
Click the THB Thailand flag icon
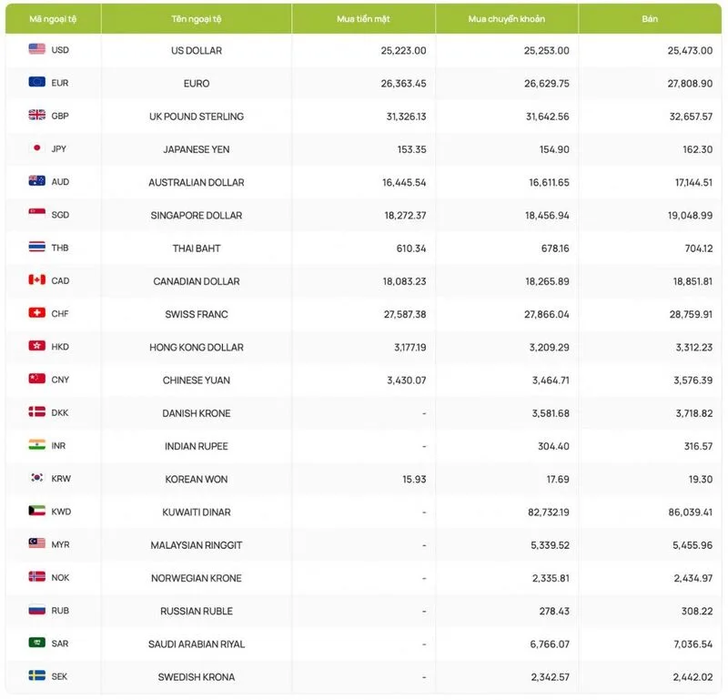pyautogui.click(x=36, y=247)
